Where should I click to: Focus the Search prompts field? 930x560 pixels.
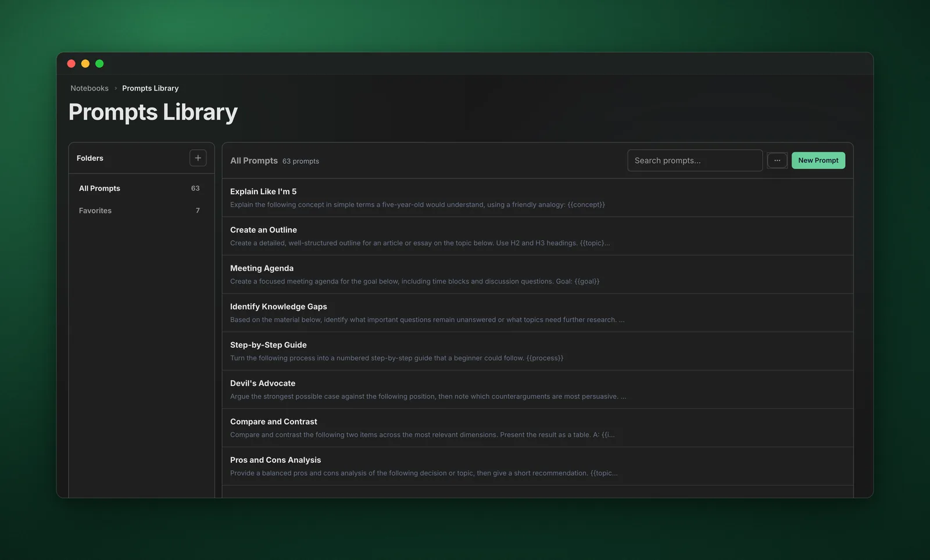[695, 160]
